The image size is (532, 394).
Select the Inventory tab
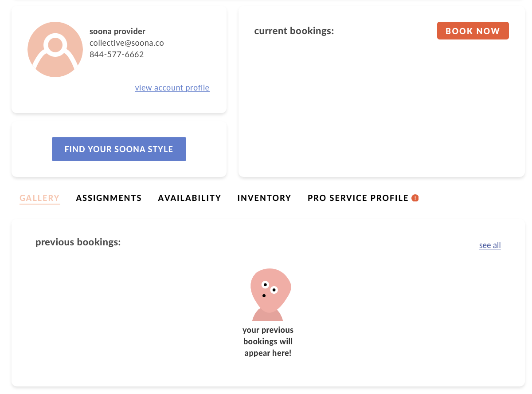[264, 198]
